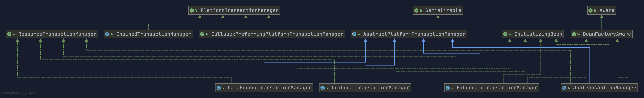Click the AbstractPlatformTransactionManager abstract class icon
This screenshot has height=98, width=644.
354,34
